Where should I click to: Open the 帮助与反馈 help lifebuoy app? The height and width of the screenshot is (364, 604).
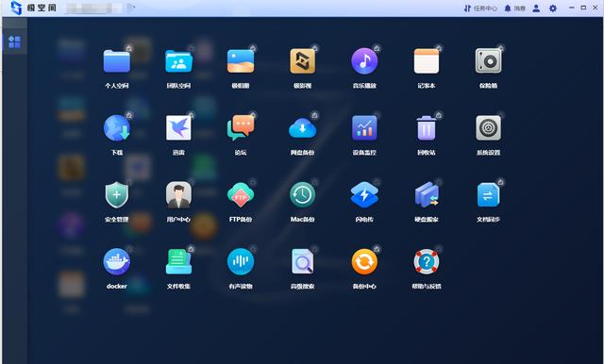pos(427,261)
